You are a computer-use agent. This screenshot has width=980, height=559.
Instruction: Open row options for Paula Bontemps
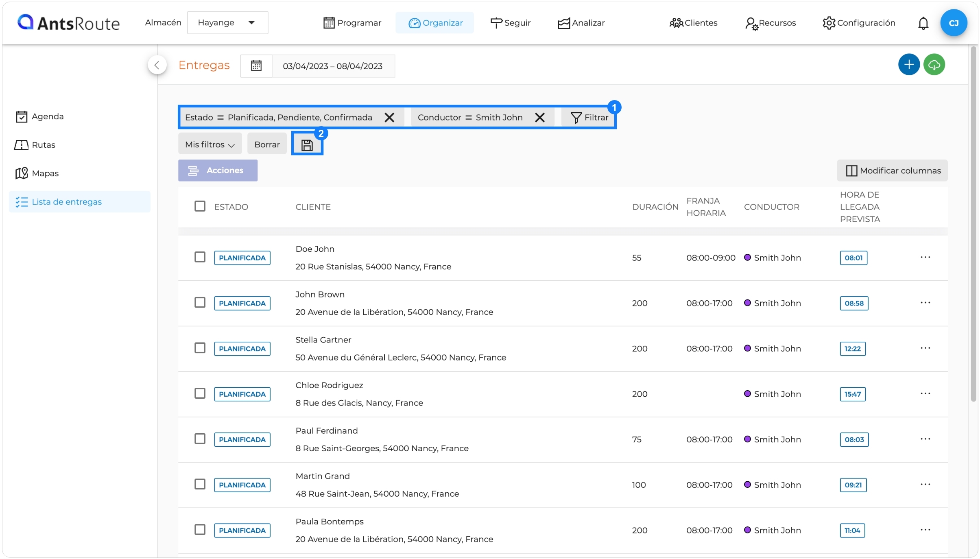[x=925, y=530]
